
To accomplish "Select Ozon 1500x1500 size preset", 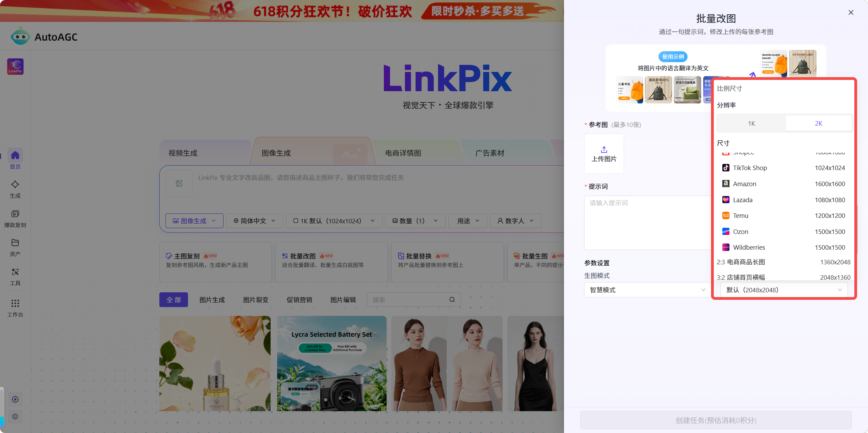I will 783,232.
